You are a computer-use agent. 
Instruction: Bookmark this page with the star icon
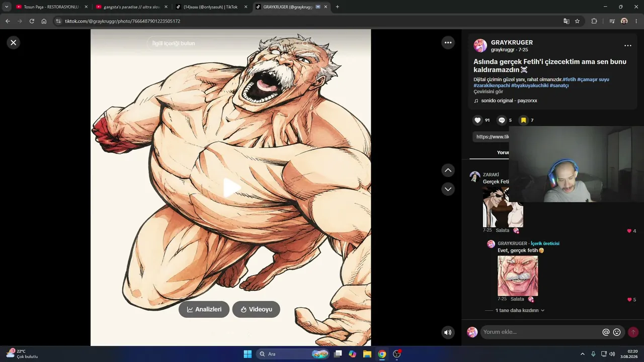[x=577, y=21]
